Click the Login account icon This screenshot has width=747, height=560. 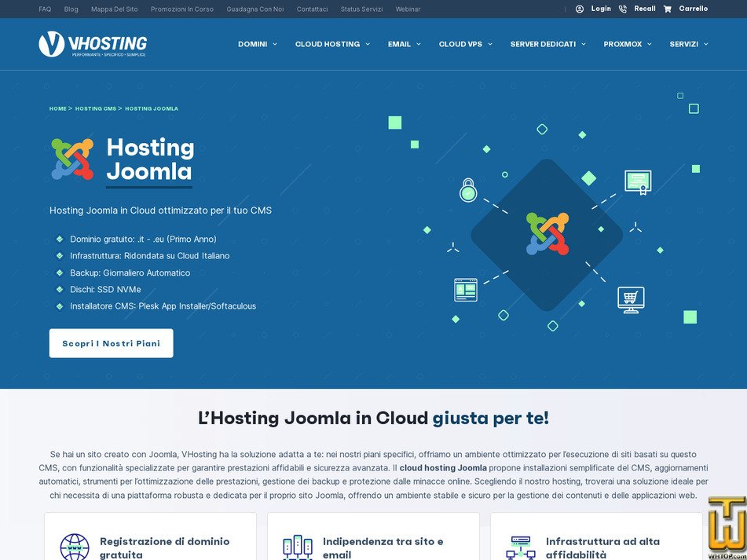(x=579, y=9)
